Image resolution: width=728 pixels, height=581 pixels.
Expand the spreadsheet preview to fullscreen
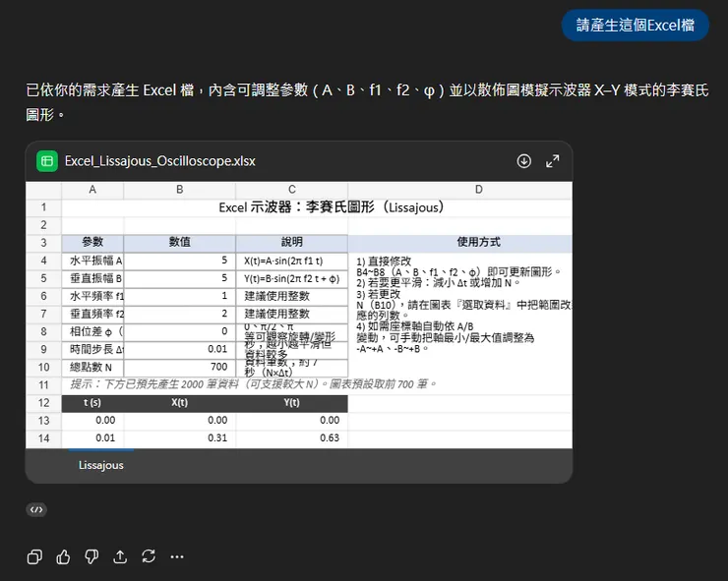553,161
